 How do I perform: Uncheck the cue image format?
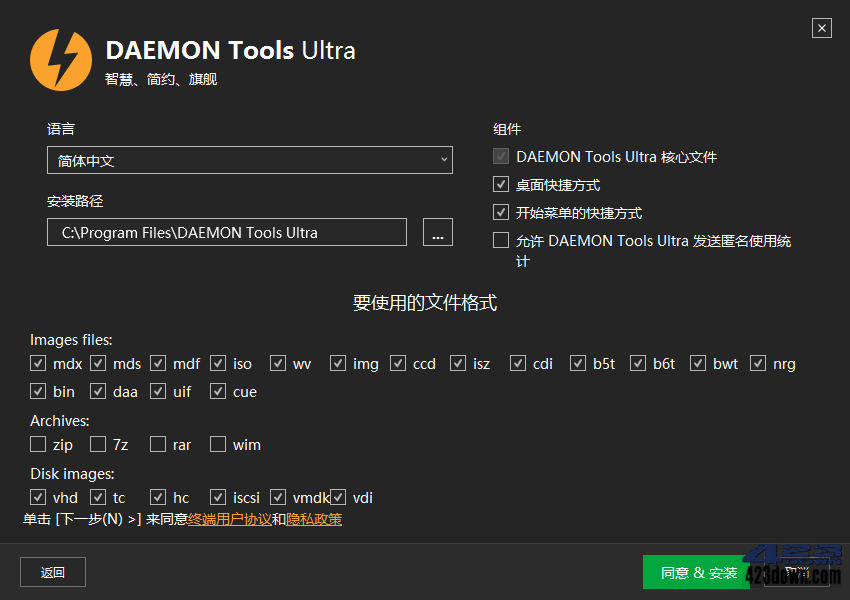tap(218, 391)
